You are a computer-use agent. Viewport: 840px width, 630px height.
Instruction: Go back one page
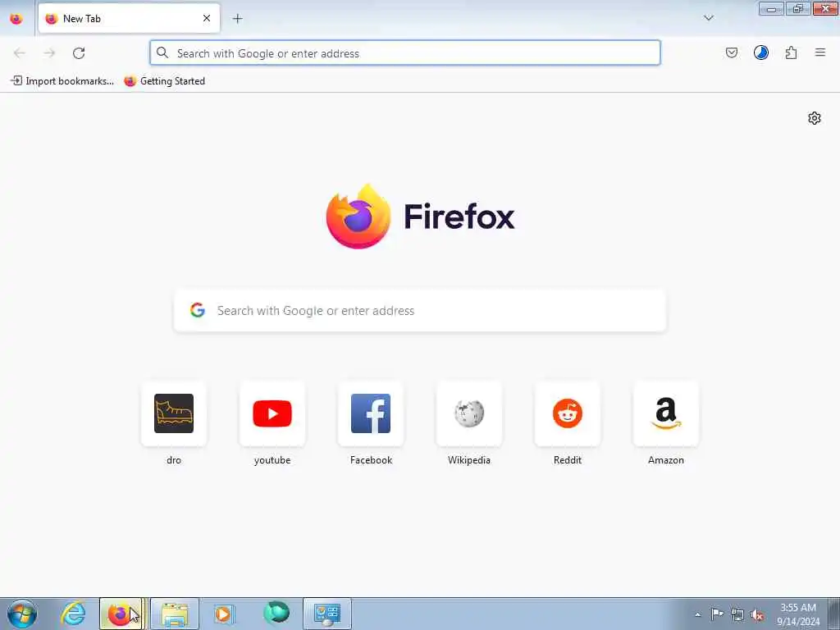(x=20, y=53)
